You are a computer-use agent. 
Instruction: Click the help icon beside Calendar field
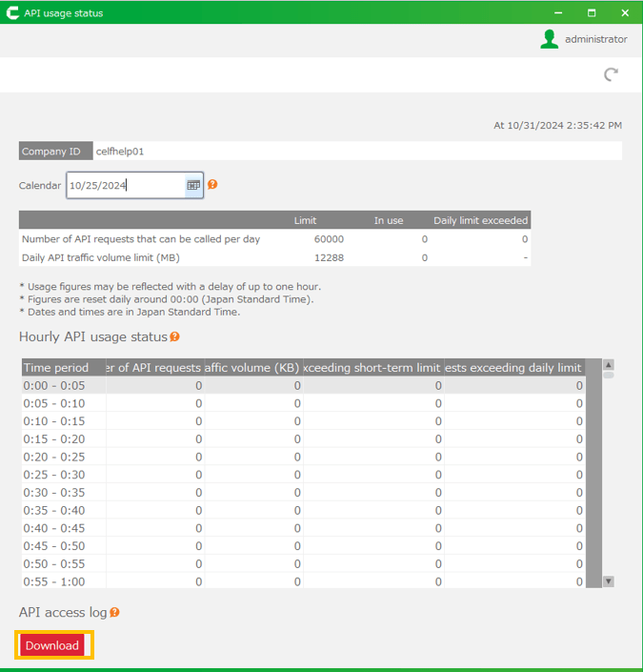pyautogui.click(x=212, y=184)
